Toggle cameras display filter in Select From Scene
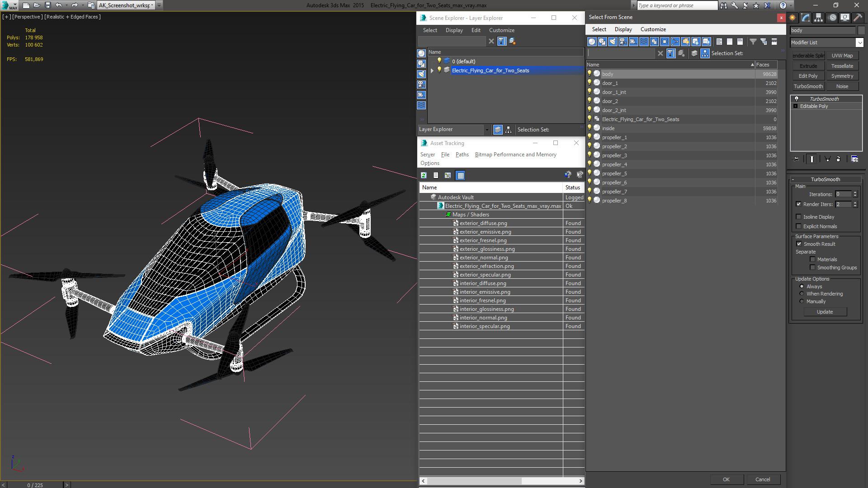The width and height of the screenshot is (868, 488). coord(623,42)
